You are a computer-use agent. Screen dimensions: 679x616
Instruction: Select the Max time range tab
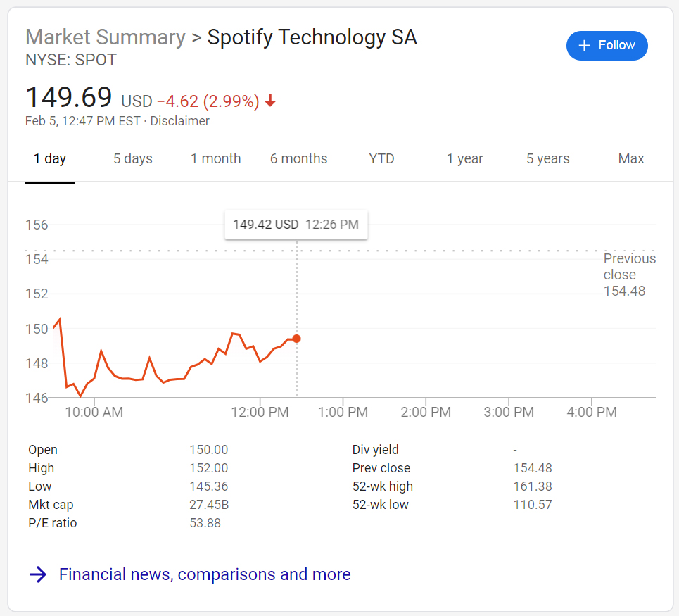[631, 159]
